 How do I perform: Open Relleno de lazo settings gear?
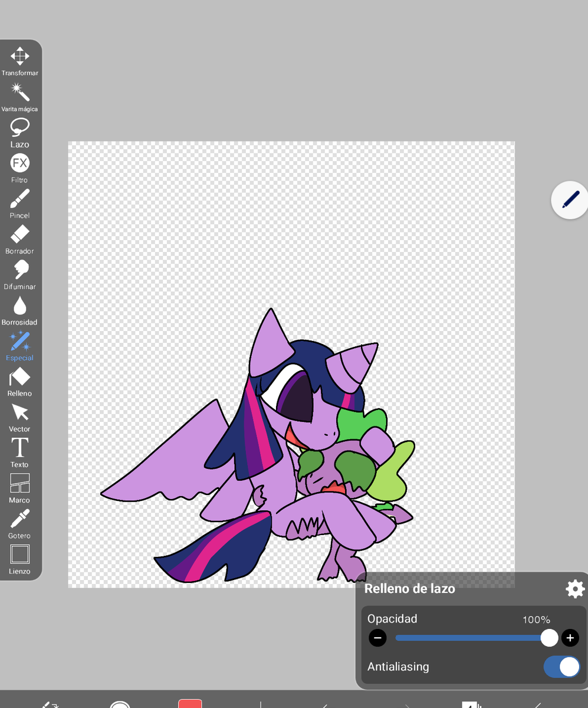click(575, 589)
